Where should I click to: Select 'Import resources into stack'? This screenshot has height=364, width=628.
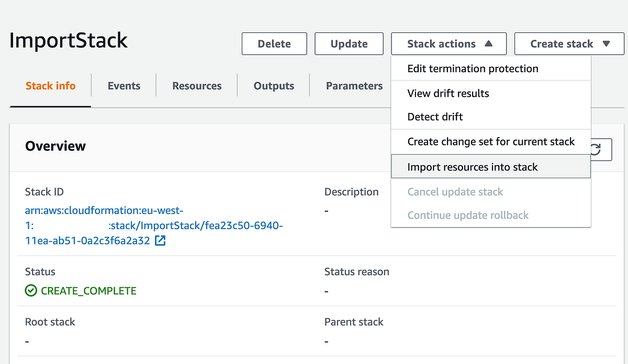tap(472, 167)
